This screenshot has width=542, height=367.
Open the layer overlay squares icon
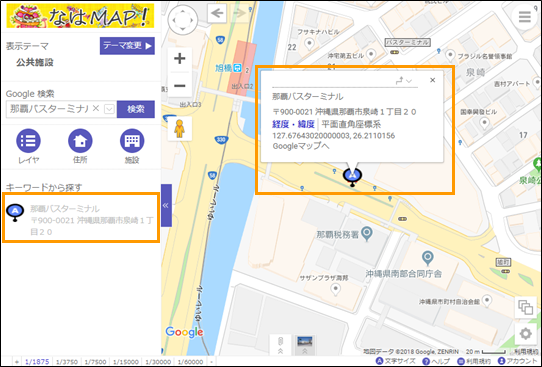pyautogui.click(x=525, y=307)
